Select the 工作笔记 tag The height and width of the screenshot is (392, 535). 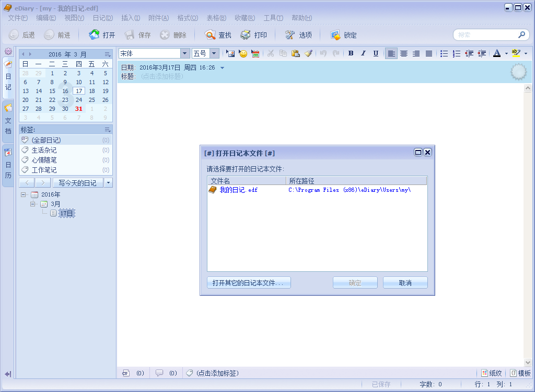coord(66,170)
